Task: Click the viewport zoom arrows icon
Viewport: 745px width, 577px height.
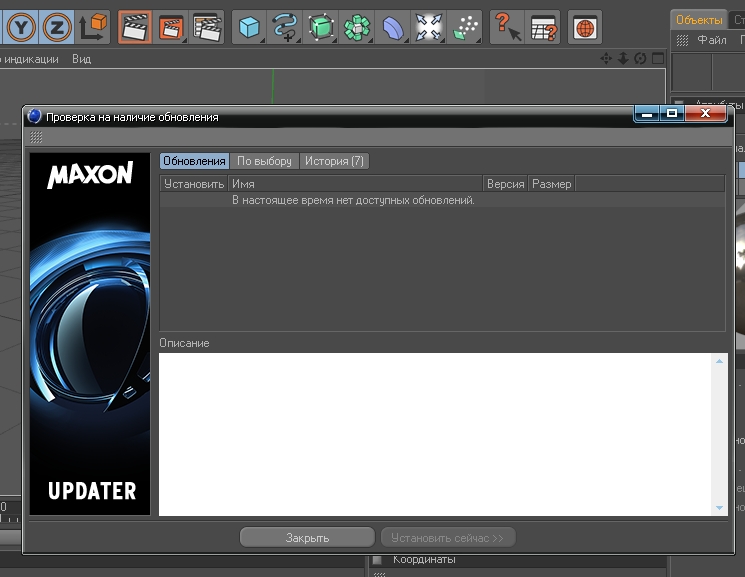Action: coord(623,58)
